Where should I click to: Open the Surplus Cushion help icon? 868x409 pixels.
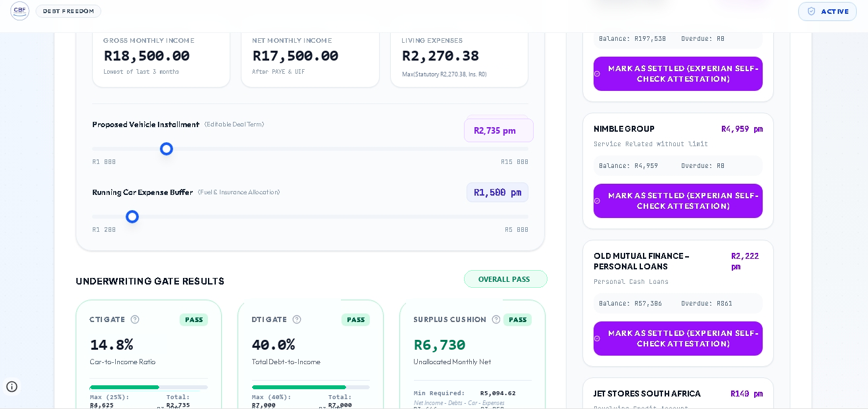click(x=496, y=319)
